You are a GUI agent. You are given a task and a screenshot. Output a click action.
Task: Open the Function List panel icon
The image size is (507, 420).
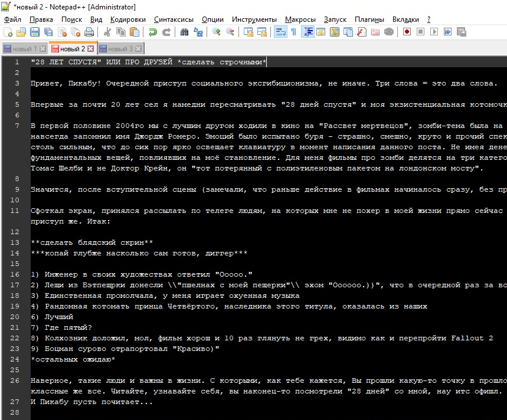361,32
